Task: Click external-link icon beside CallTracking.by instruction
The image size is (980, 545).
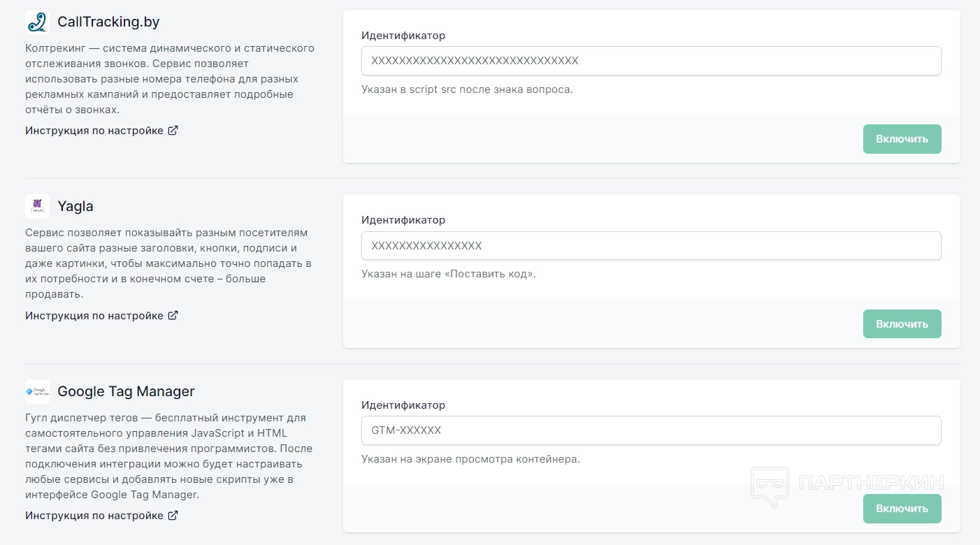Action: click(x=173, y=130)
